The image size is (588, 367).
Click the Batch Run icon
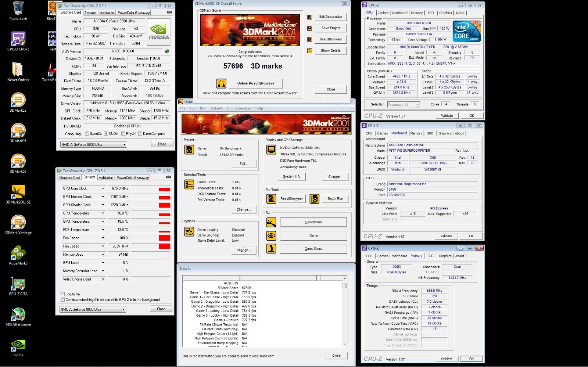pyautogui.click(x=315, y=199)
